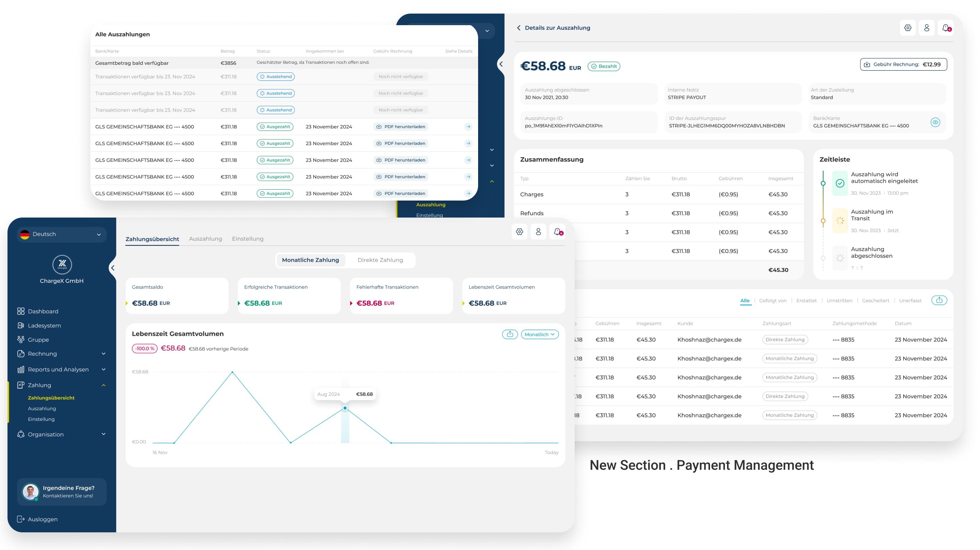Switch to Direkte Zahlung toggle
The height and width of the screenshot is (550, 980).
tap(380, 260)
